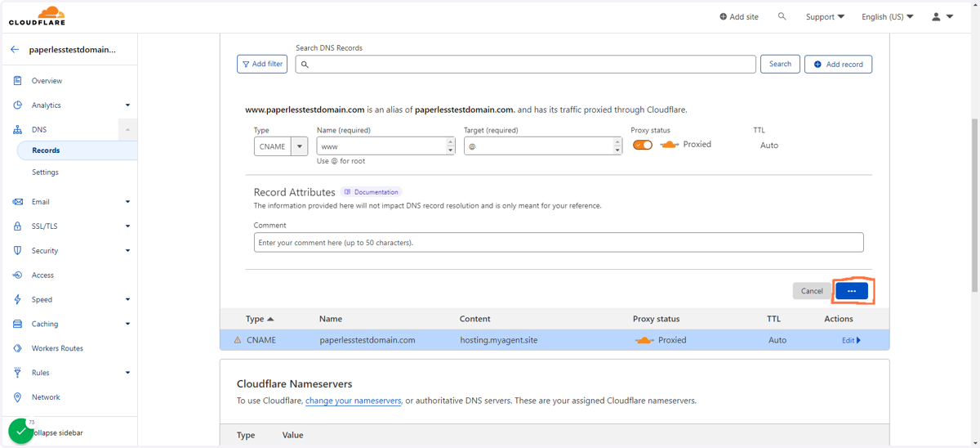Click paperlesstestdomain.com name cell
Screen dimensions: 980x448
point(367,340)
